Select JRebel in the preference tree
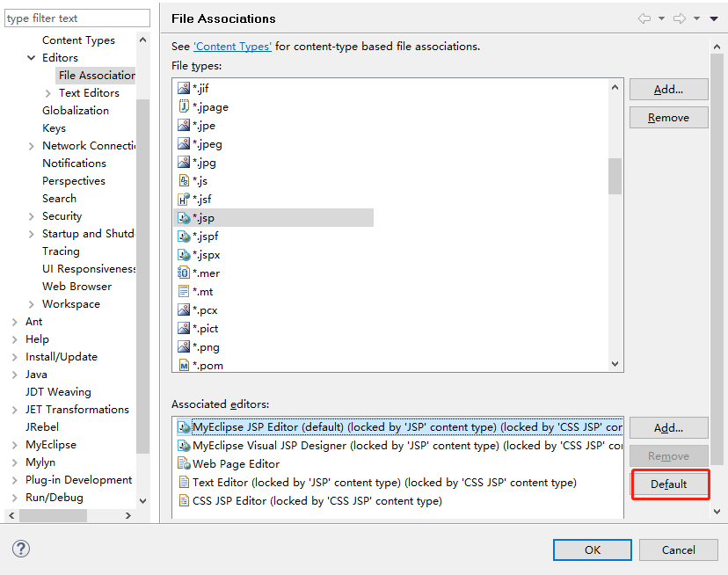This screenshot has height=575, width=728. [x=42, y=426]
